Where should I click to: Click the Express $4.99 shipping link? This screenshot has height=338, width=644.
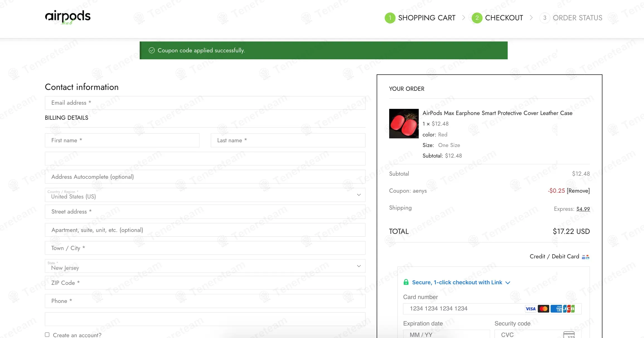[x=583, y=209]
